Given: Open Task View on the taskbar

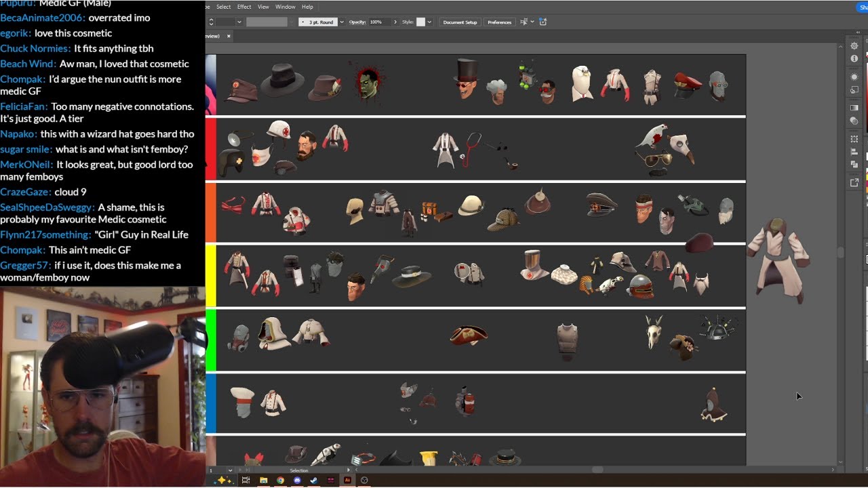Looking at the screenshot, I should coord(245,480).
